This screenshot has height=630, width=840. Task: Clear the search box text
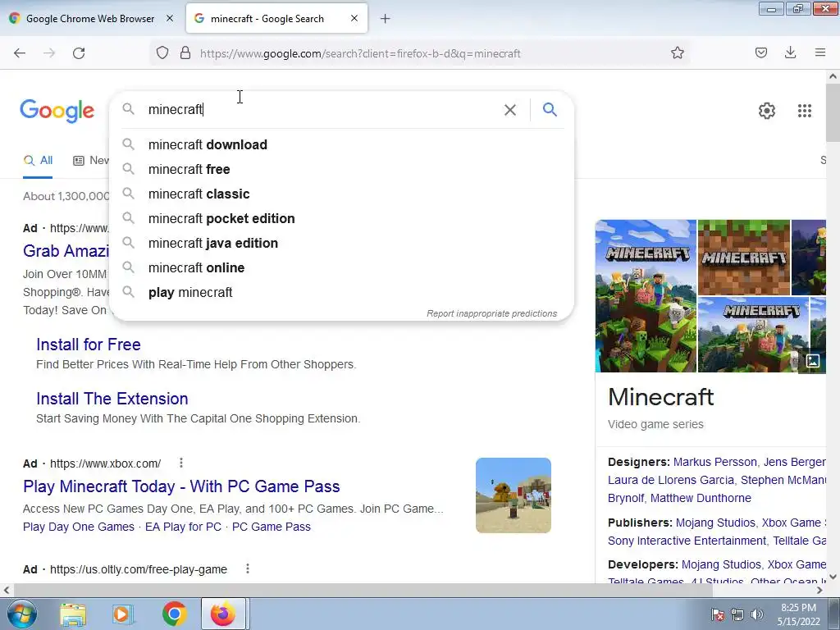point(510,110)
